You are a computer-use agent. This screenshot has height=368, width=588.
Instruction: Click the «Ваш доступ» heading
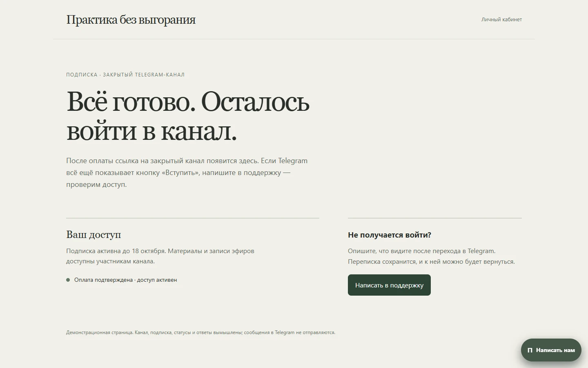pos(94,235)
